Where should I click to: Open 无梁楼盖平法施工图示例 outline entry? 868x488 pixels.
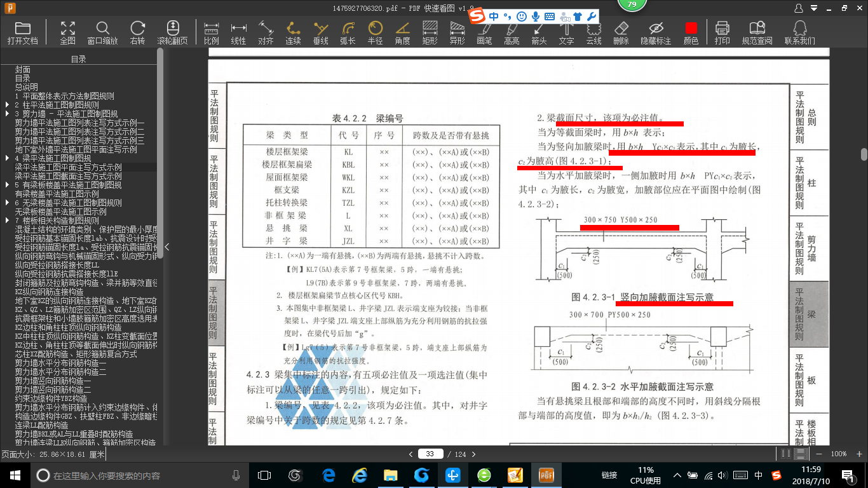coord(60,212)
